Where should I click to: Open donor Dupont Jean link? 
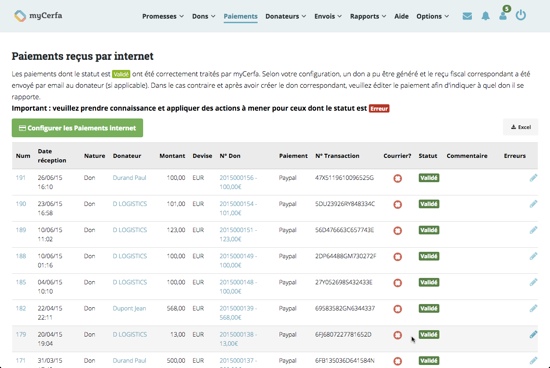pos(129,308)
